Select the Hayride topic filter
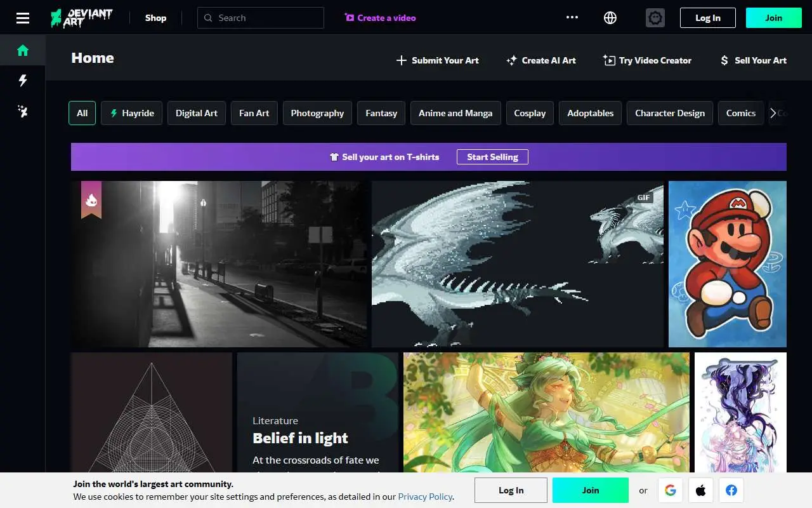 (132, 113)
